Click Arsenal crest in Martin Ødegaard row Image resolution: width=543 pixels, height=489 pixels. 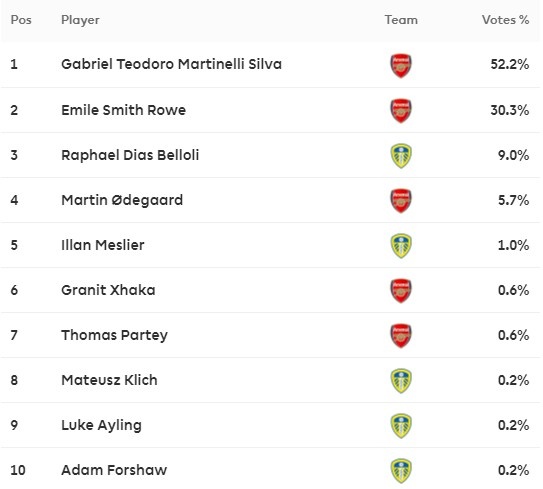point(401,201)
